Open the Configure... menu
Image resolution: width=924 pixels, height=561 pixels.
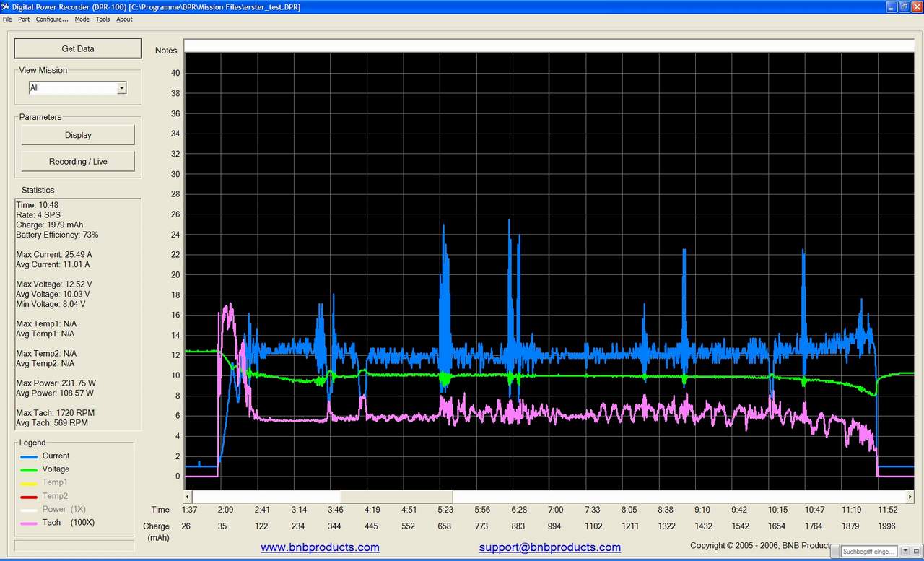52,19
